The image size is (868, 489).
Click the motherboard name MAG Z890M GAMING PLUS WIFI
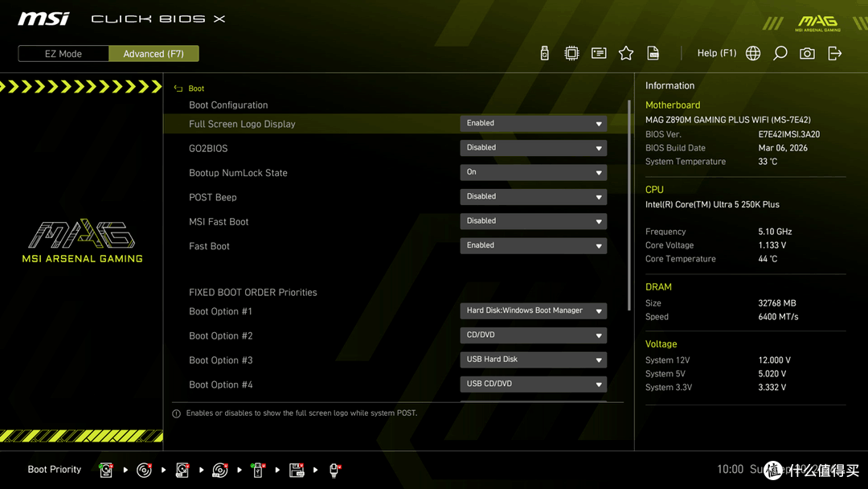(x=728, y=120)
